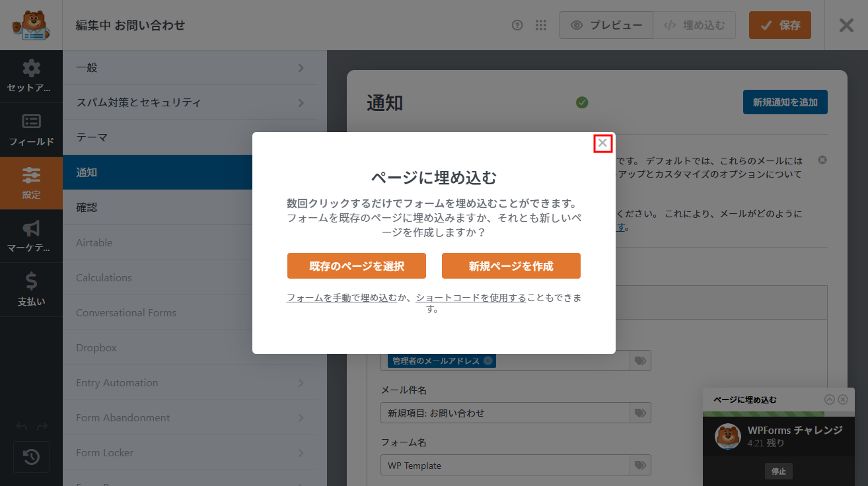This screenshot has height=486, width=868.
Task: Expand the Form Abandonment chevron
Action: 301,417
